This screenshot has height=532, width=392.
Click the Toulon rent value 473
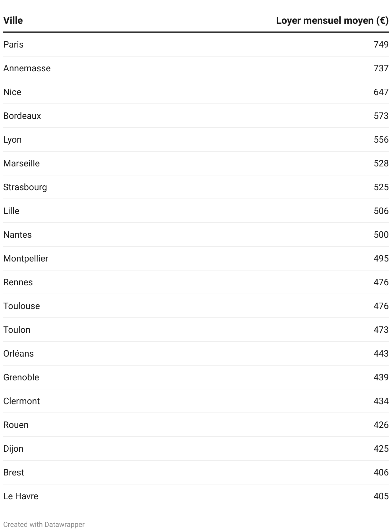click(x=381, y=330)
